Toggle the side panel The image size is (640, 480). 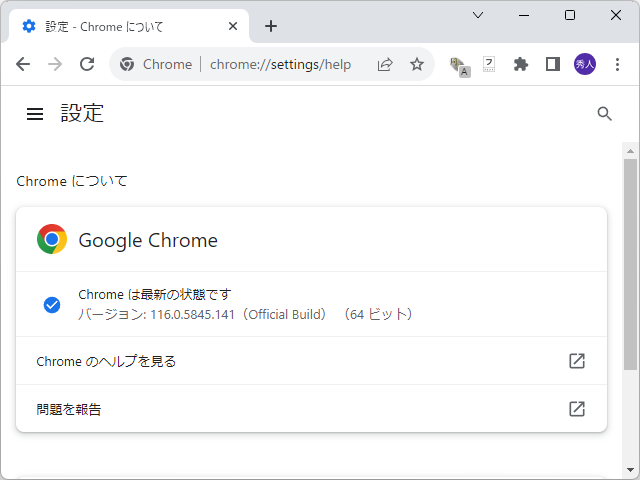[x=553, y=64]
